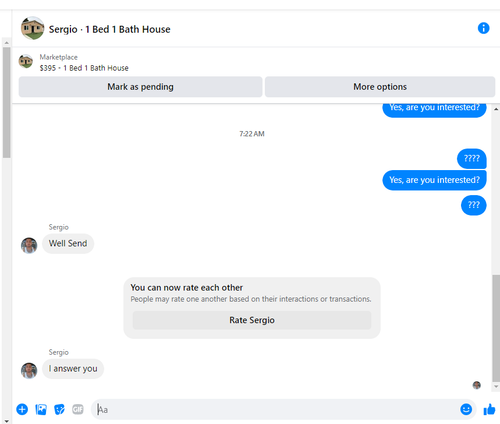
Task: Open emoji picker in message box
Action: point(466,409)
